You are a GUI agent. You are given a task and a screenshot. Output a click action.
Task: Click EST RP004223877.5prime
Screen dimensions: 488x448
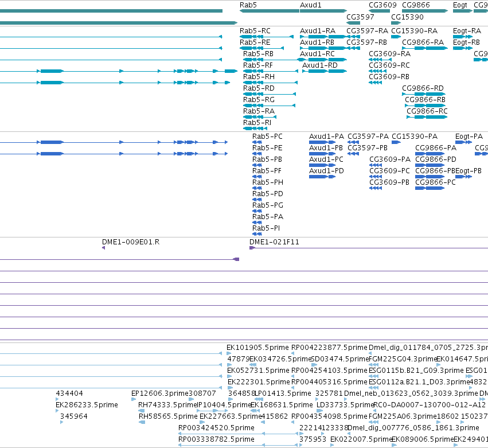click(x=329, y=348)
